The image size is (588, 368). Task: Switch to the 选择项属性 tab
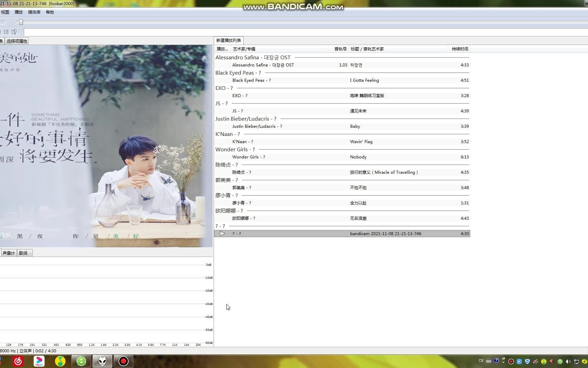pyautogui.click(x=17, y=41)
